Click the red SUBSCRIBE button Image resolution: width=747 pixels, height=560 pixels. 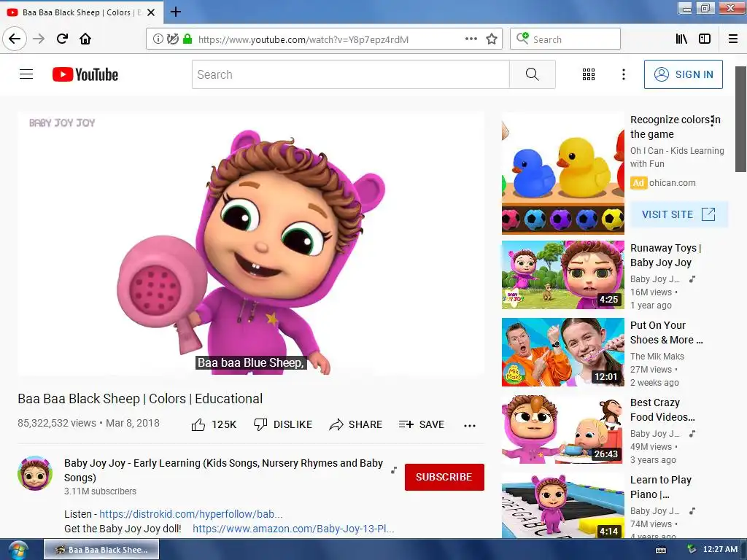[x=444, y=477]
